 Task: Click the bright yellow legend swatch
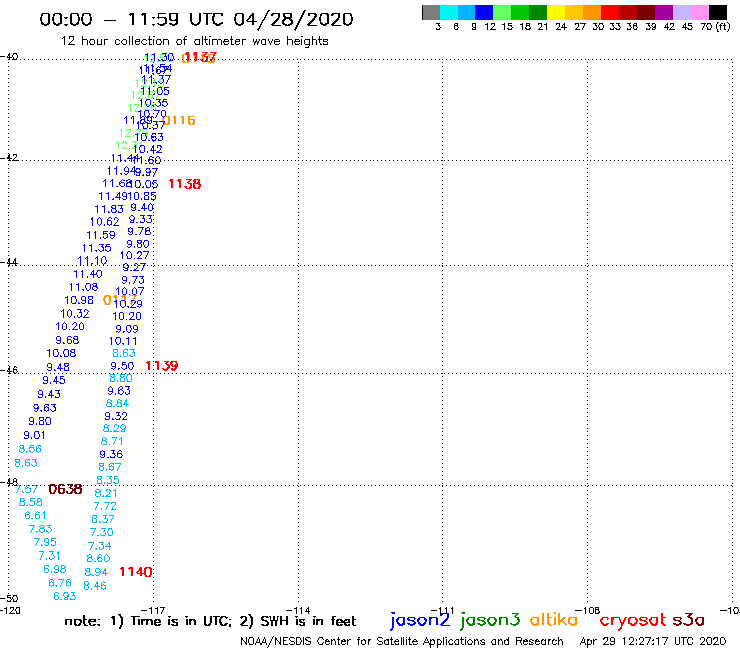[x=556, y=12]
